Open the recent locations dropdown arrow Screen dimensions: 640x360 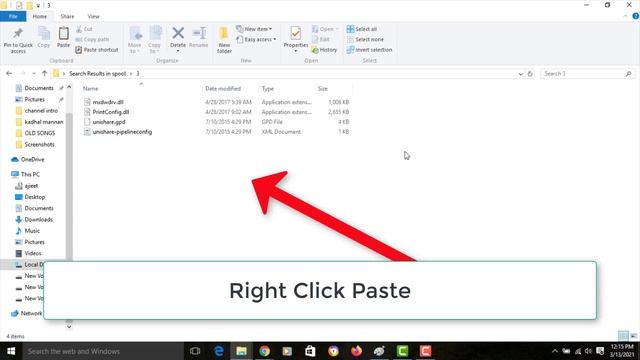[34, 73]
